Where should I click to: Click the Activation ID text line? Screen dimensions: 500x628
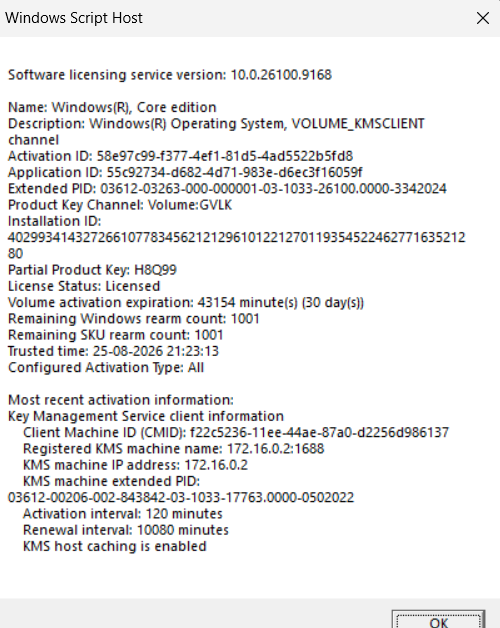coord(180,156)
